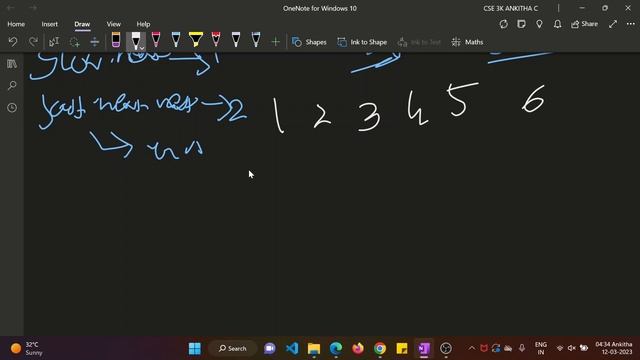Pick the light blue pen
Viewport: 640px width, 360px height.
pyautogui.click(x=176, y=40)
